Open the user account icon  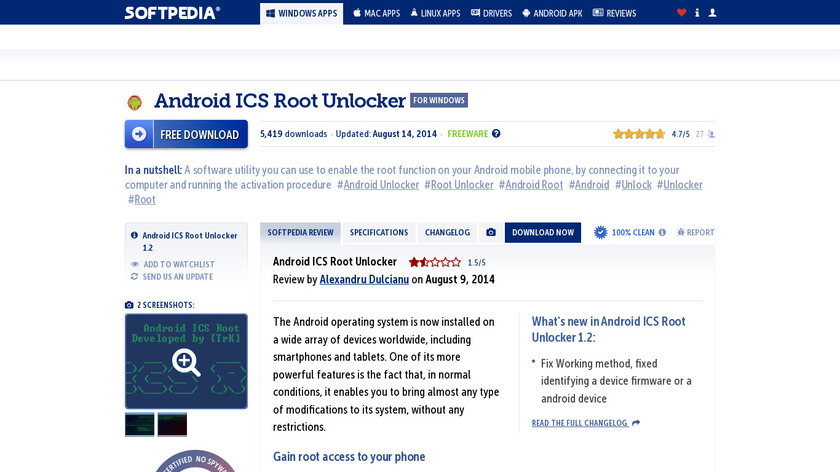pyautogui.click(x=712, y=12)
